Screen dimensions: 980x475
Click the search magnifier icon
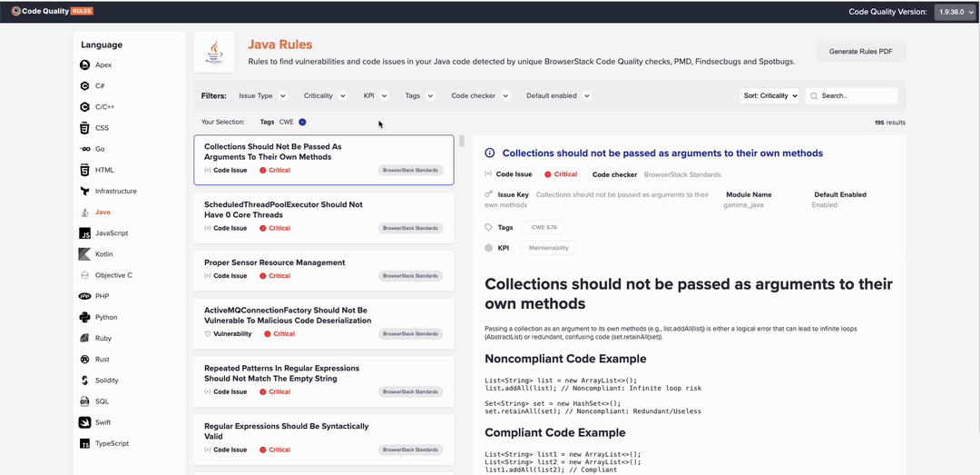point(814,96)
